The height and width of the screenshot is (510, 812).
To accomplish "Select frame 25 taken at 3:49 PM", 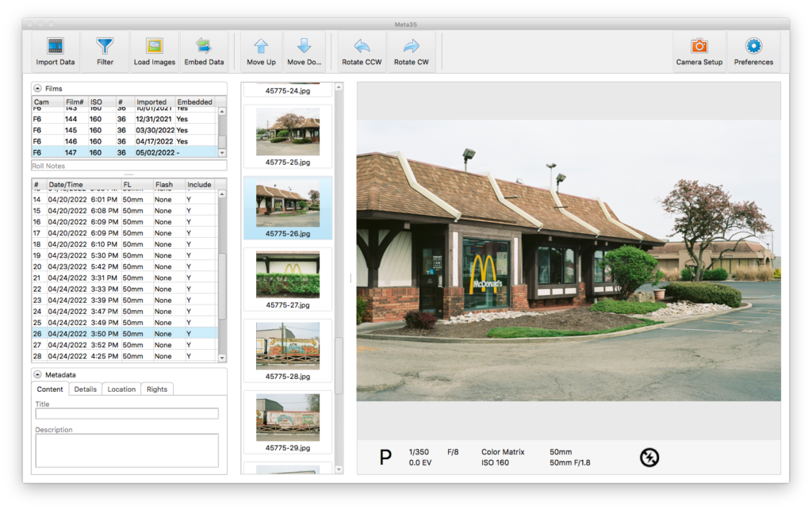I will (x=124, y=323).
